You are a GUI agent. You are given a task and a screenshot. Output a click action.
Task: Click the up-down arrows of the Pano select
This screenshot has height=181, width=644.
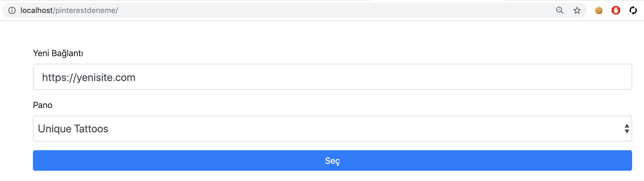click(627, 129)
